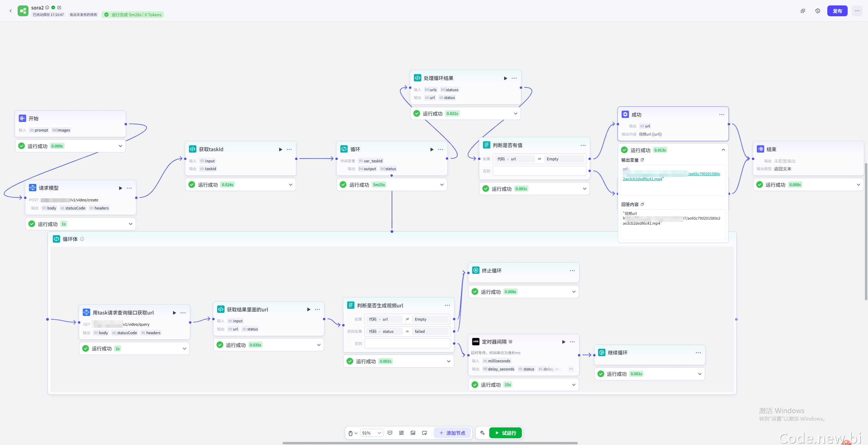Select 判断是否有值 IF node icon
The image size is (868, 445).
487,145
